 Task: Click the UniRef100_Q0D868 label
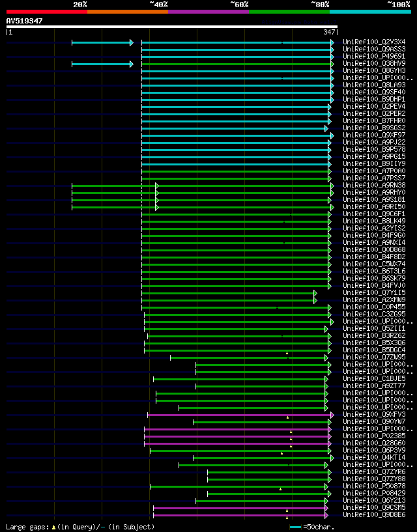tap(374, 249)
